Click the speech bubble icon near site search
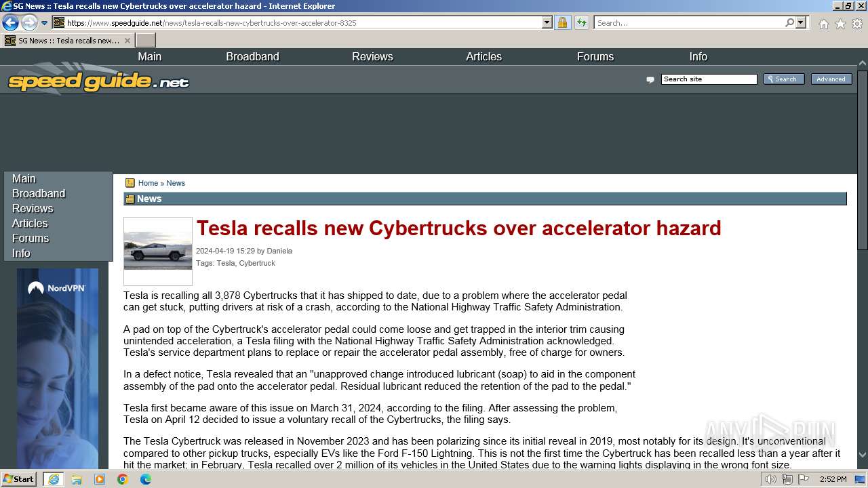The image size is (868, 488). coord(650,80)
